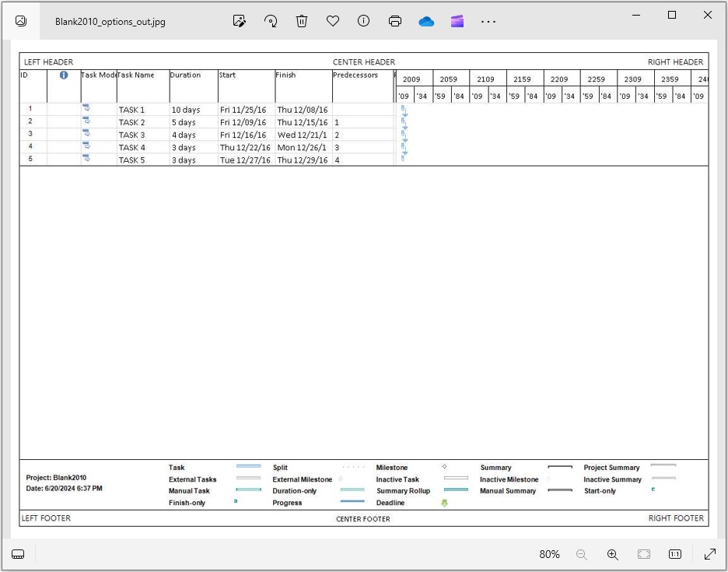Rotate the image clockwise
This screenshot has height=572, width=728.
(271, 21)
